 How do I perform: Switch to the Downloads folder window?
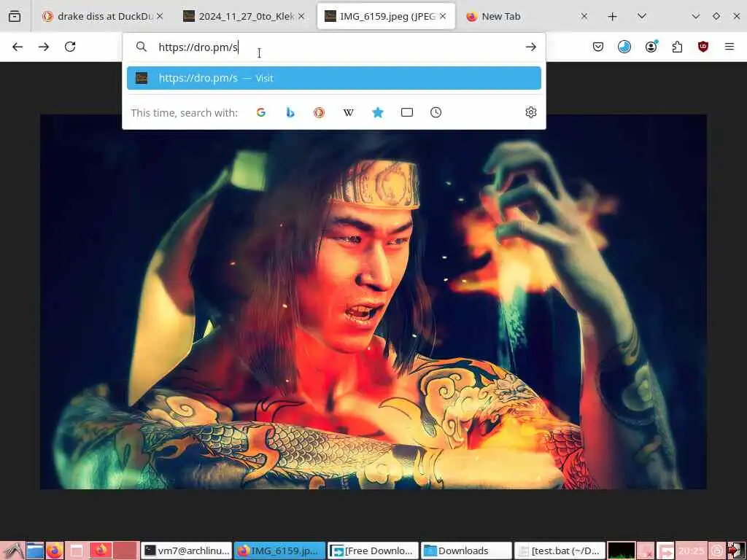pyautogui.click(x=466, y=551)
